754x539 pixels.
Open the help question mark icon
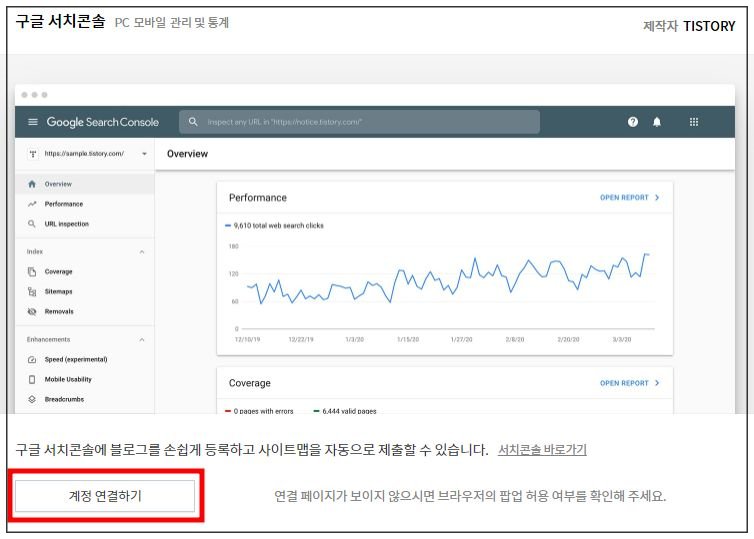(633, 122)
